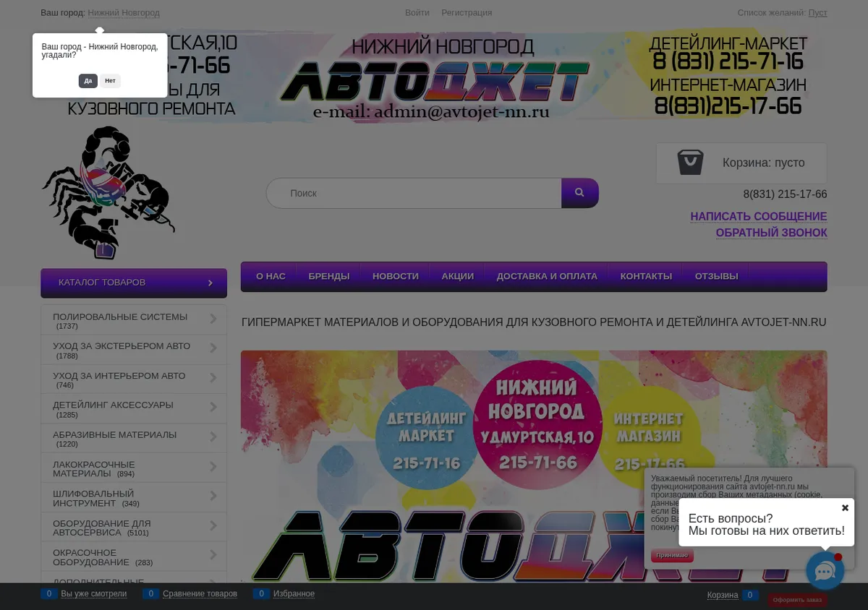Open the live chat bubble icon

[825, 571]
